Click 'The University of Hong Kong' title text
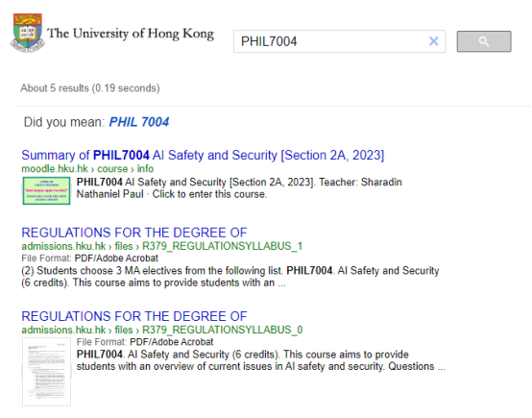The height and width of the screenshot is (418, 532). [x=131, y=34]
